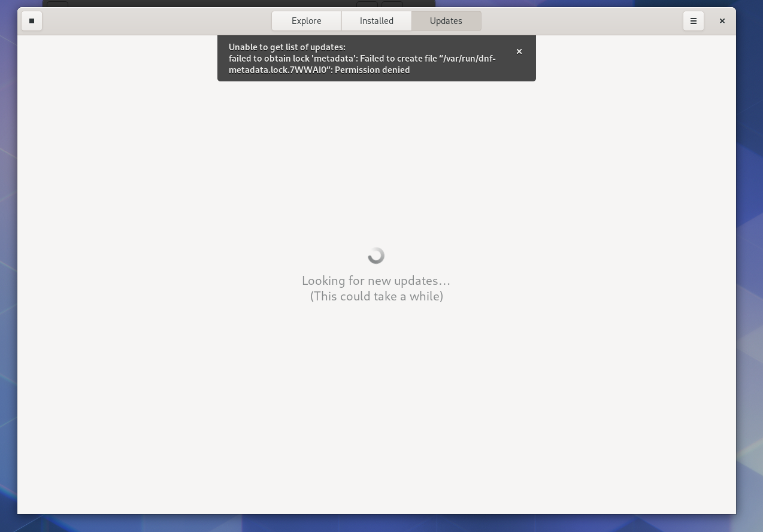This screenshot has width=763, height=532.
Task: Activate the currently highlighted Updates view
Action: [x=446, y=21]
